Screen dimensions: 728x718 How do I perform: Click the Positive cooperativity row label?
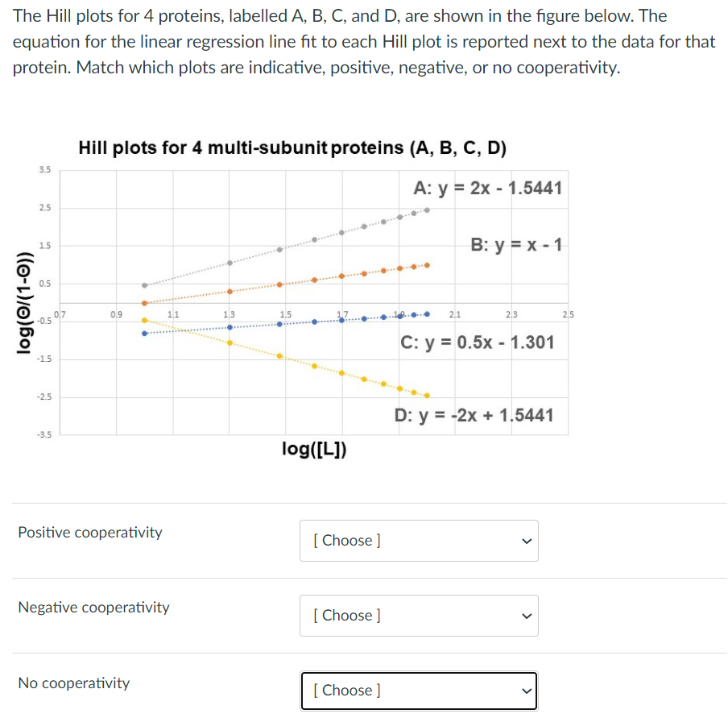tap(89, 533)
